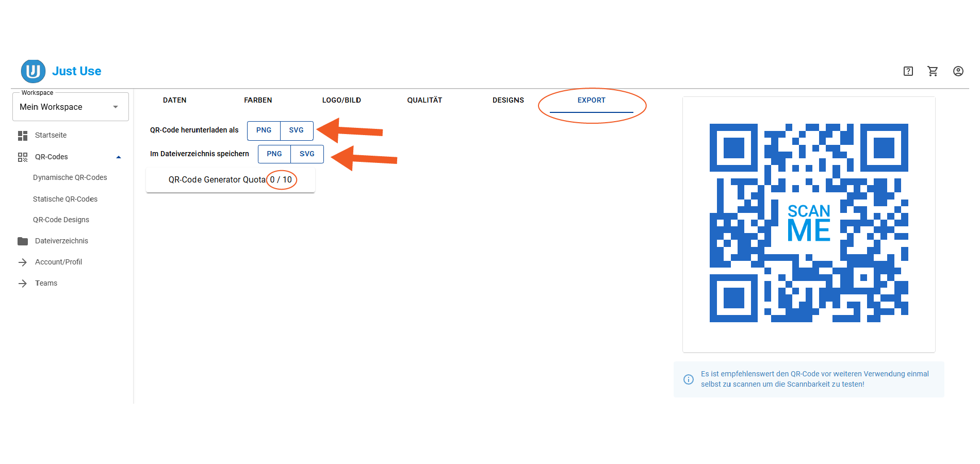Download QR code as SVG

tap(297, 130)
